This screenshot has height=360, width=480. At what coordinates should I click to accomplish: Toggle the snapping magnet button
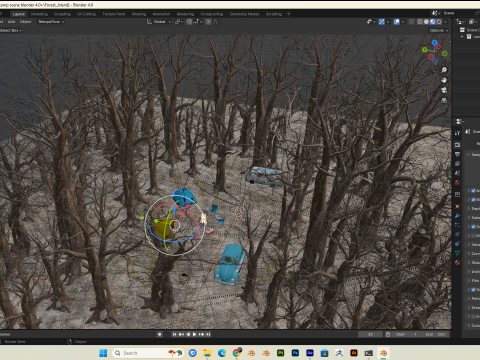[189, 22]
